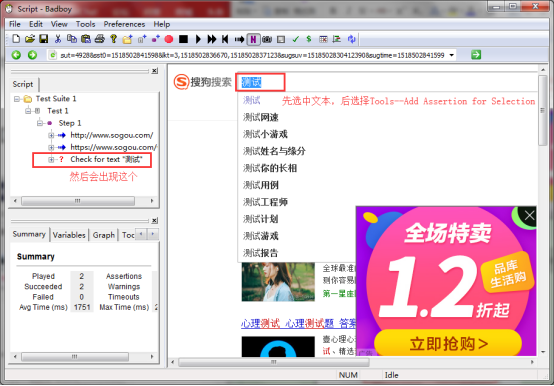Image resolution: width=554 pixels, height=386 pixels.
Task: Close the Script panel with its X
Action: (154, 71)
